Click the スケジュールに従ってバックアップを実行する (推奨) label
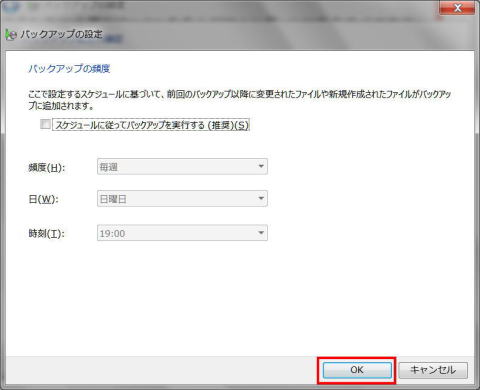 [x=151, y=125]
